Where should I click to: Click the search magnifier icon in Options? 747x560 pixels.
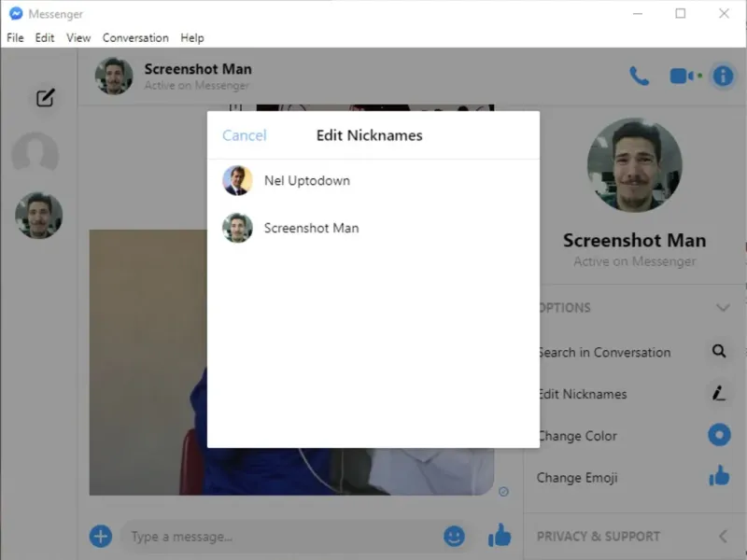click(x=719, y=352)
